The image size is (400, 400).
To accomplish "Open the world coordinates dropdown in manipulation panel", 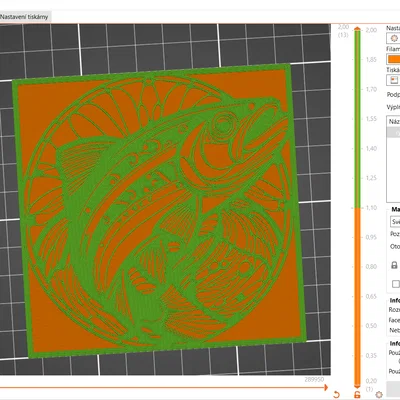I will click(x=395, y=222).
